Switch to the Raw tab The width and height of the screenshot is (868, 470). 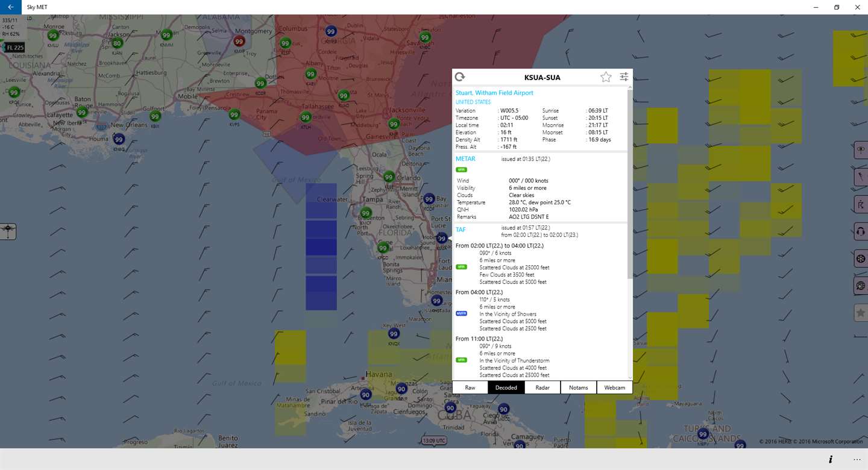click(470, 387)
